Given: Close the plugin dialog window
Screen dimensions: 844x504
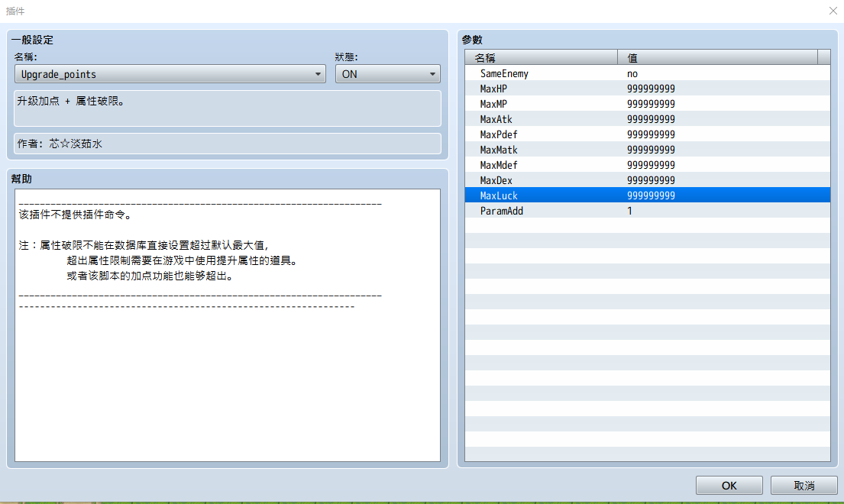Looking at the screenshot, I should pyautogui.click(x=833, y=11).
